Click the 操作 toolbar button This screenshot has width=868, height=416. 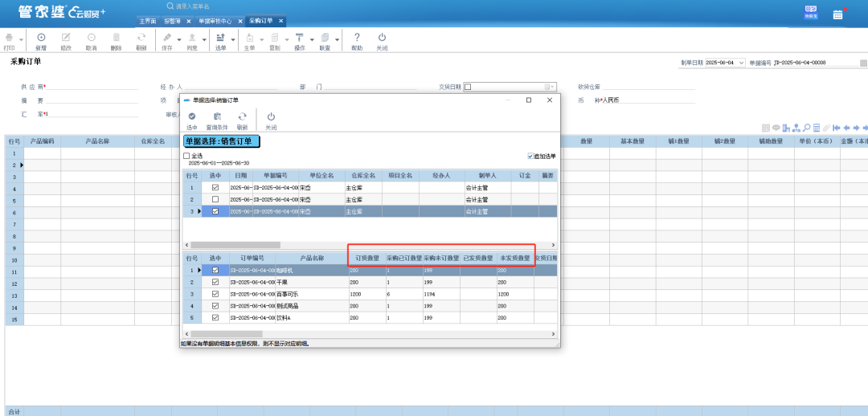click(x=299, y=39)
